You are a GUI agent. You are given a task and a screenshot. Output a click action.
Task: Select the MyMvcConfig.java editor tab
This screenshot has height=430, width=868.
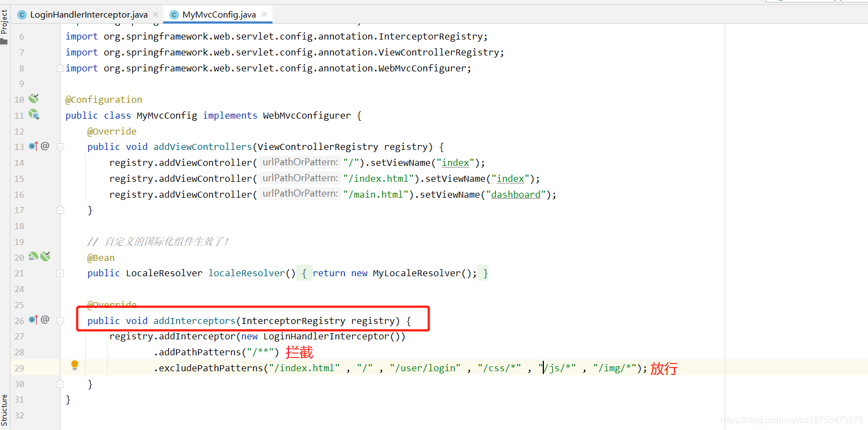coord(219,14)
